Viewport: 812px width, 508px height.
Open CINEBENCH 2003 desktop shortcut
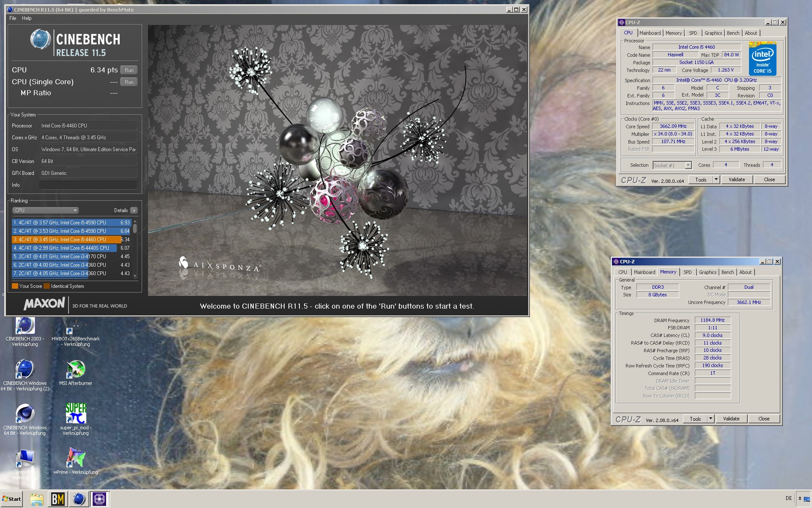[x=25, y=332]
